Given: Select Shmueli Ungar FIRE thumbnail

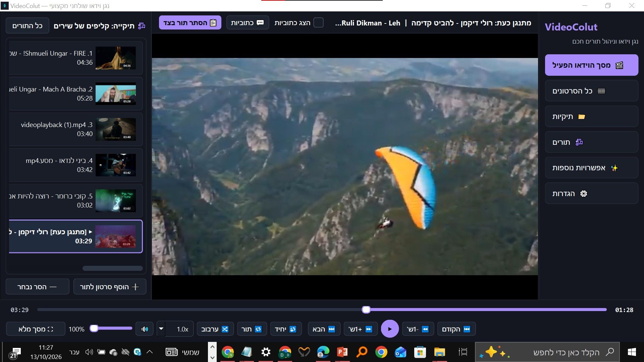Looking at the screenshot, I should coord(116,58).
